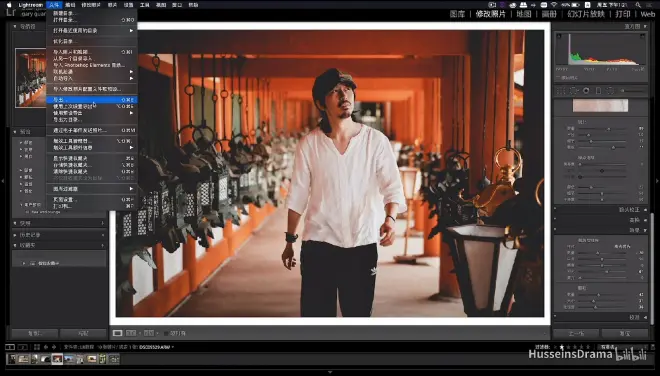Viewport: 660px width, 376px height.
Task: Open grid view from filmstrip bar
Action: (x=37, y=347)
